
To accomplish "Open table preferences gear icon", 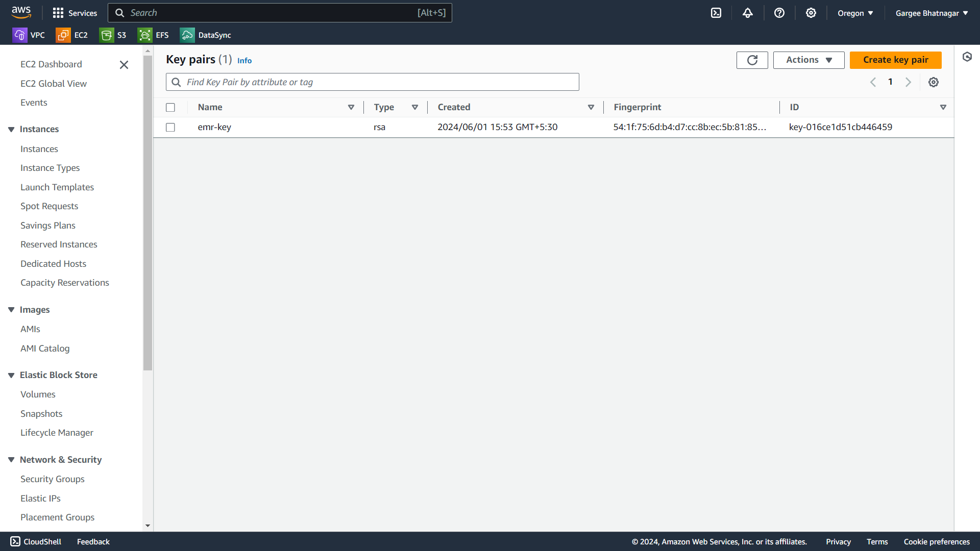I will [x=934, y=82].
